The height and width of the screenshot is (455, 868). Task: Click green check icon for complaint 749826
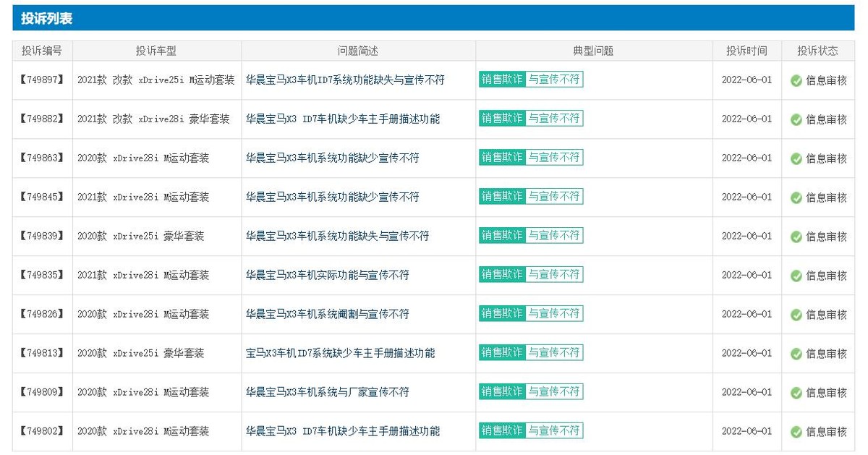click(796, 315)
